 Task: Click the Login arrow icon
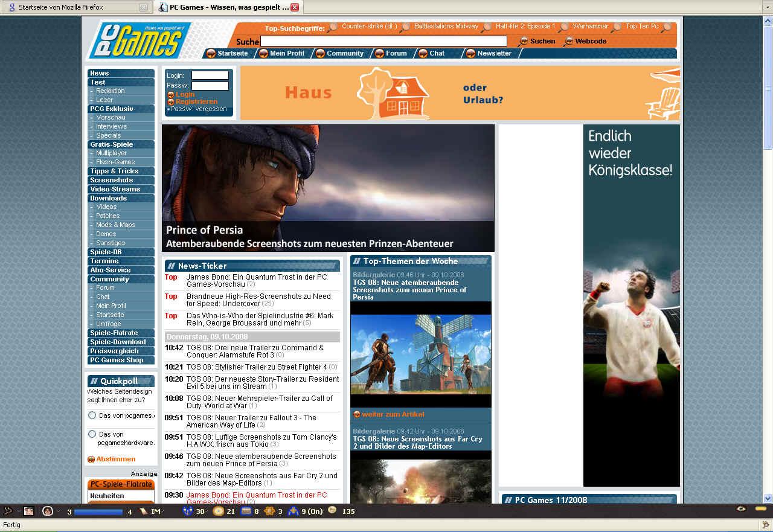click(x=171, y=95)
